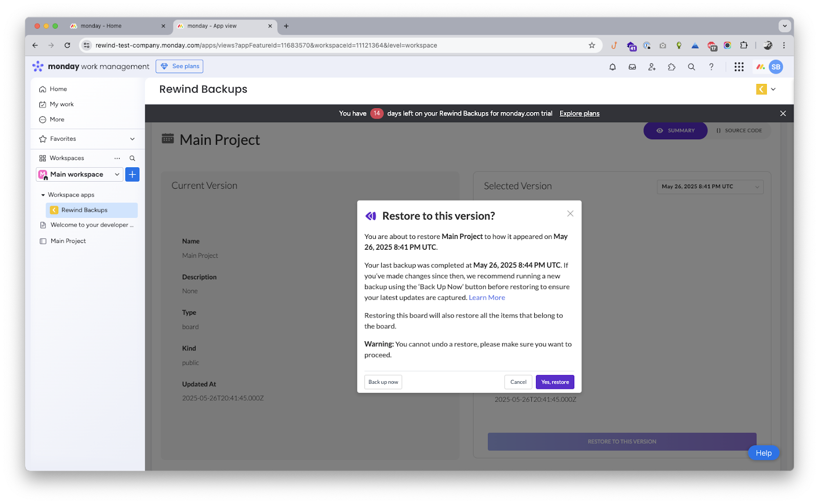This screenshot has width=819, height=504.
Task: Open the Chrome tab search dropdown
Action: pos(784,26)
